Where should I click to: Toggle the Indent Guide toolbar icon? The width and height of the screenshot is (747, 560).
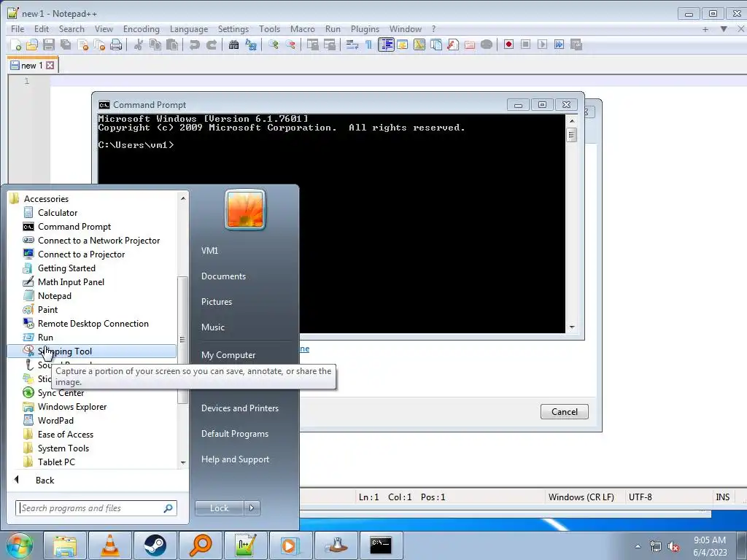tap(386, 44)
